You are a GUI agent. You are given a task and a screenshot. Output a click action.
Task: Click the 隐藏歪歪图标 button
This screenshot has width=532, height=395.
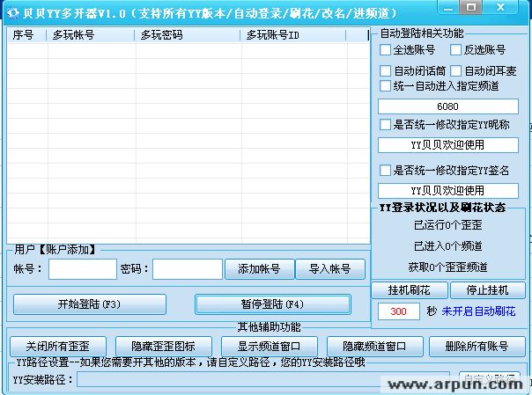click(x=164, y=347)
